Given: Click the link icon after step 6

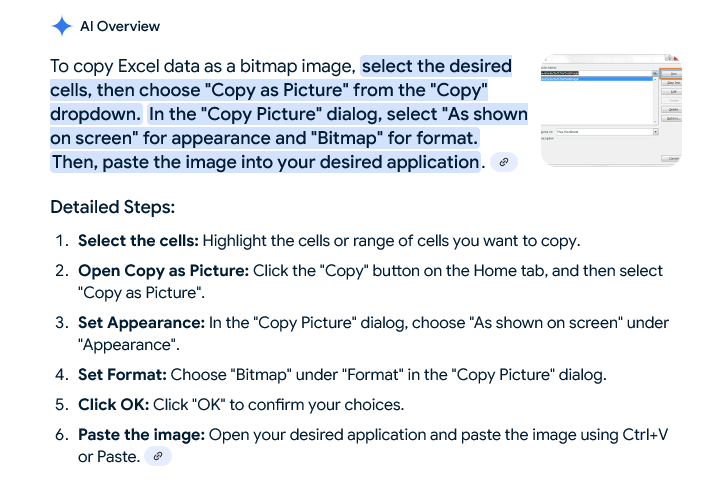Looking at the screenshot, I should point(158,456).
